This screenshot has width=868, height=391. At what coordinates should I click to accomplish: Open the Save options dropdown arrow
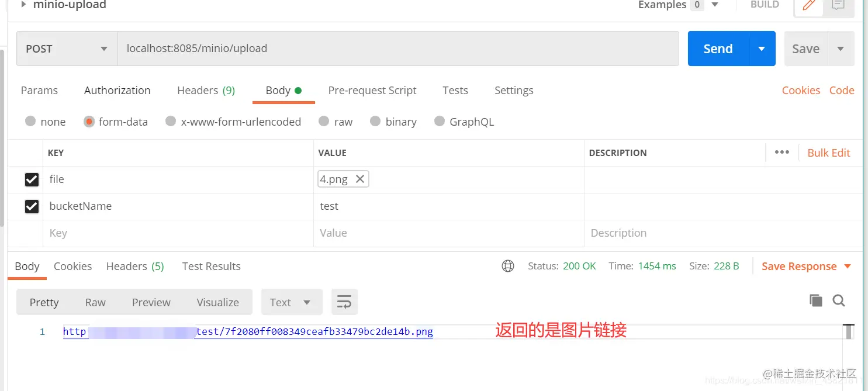(x=841, y=49)
